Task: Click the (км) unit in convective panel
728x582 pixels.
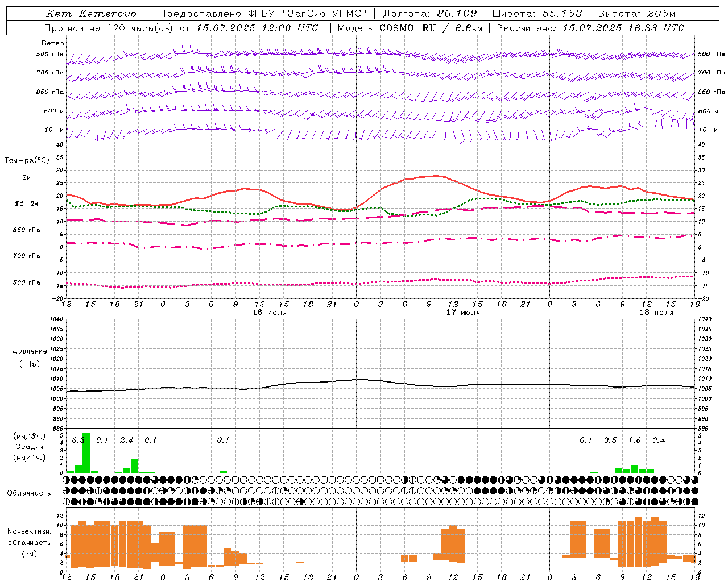Action: click(29, 554)
